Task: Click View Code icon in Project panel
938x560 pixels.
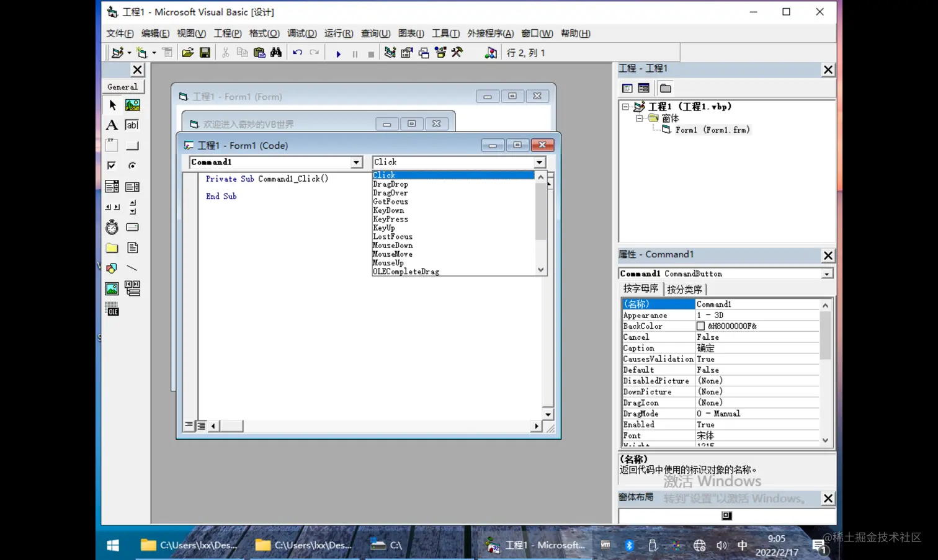Action: [627, 88]
